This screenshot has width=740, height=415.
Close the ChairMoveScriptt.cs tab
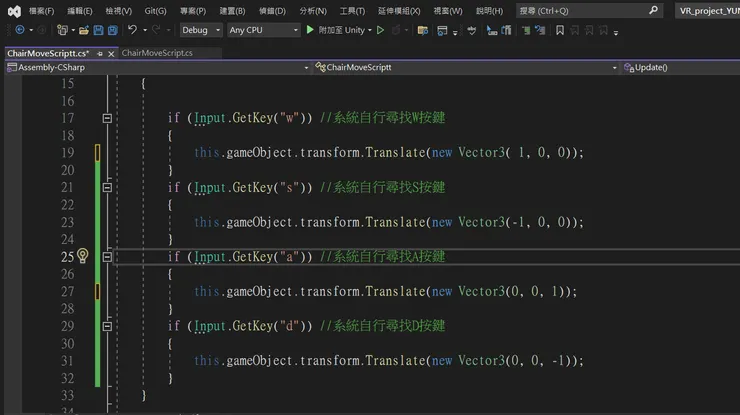pyautogui.click(x=109, y=52)
